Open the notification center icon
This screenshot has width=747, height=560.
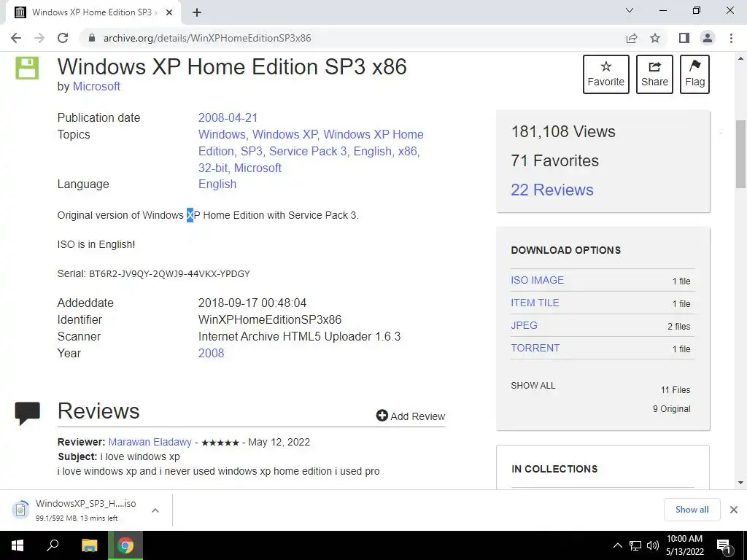pyautogui.click(x=724, y=546)
